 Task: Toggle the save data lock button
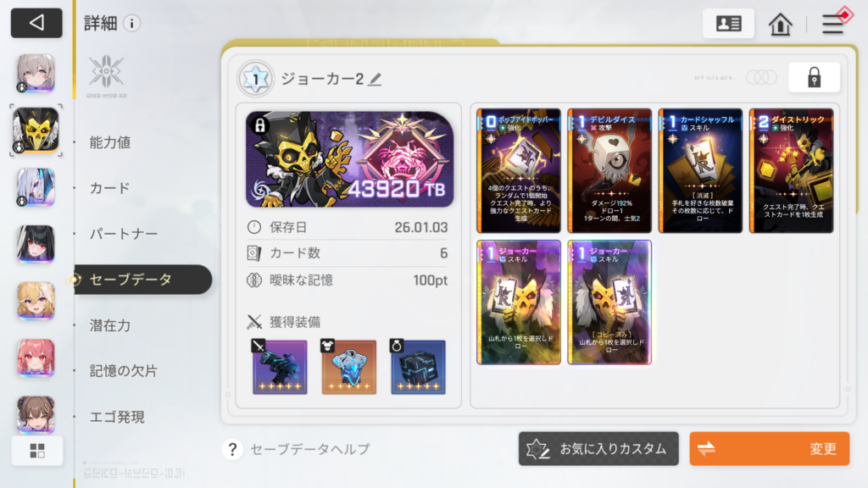pyautogui.click(x=814, y=77)
